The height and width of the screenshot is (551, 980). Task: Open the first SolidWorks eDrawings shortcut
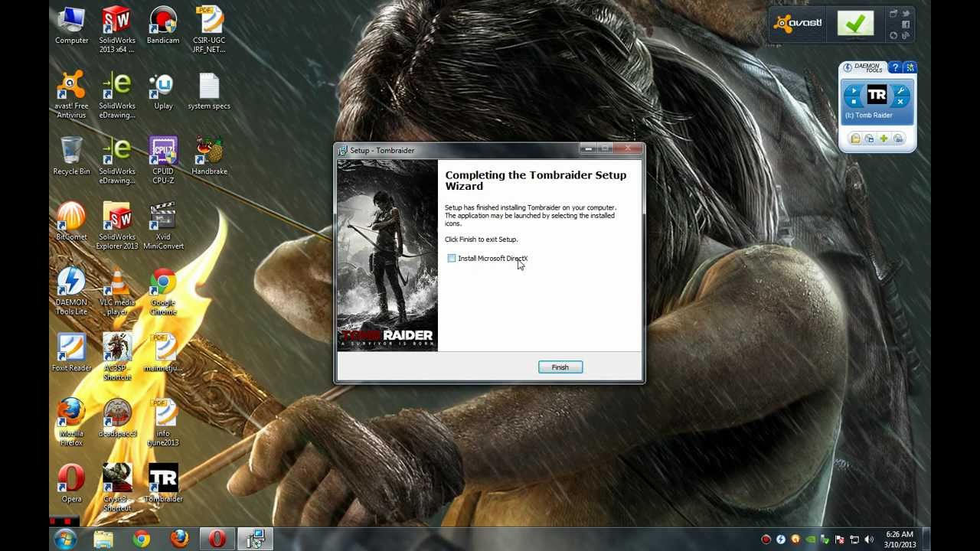pyautogui.click(x=117, y=96)
